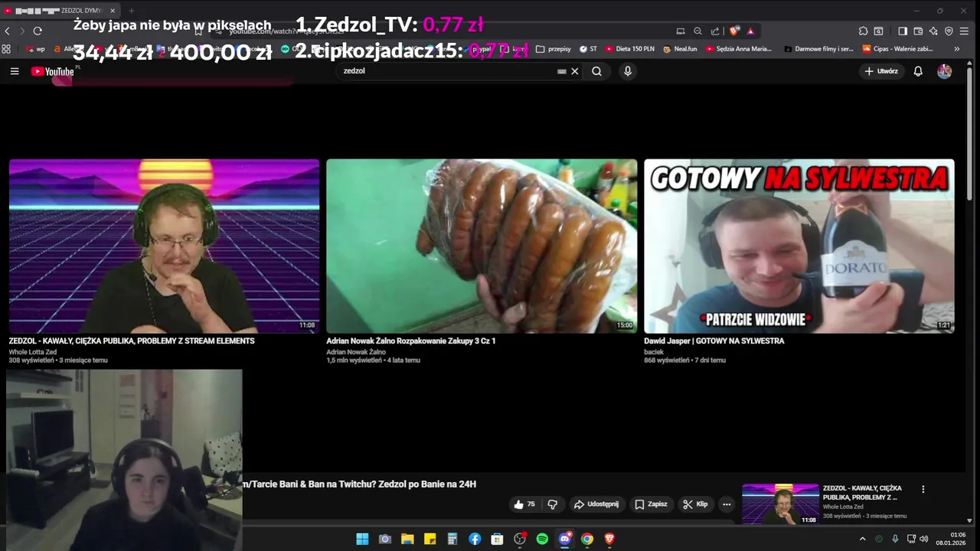This screenshot has height=551, width=980.
Task: Open the Brave Rewards triangle icon
Action: point(750,31)
